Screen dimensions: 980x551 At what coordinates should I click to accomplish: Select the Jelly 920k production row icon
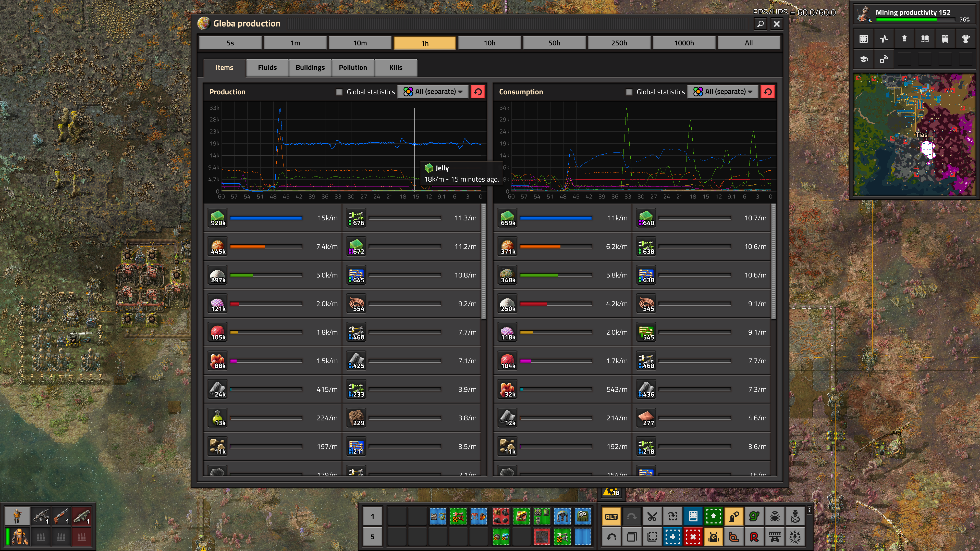tap(218, 218)
